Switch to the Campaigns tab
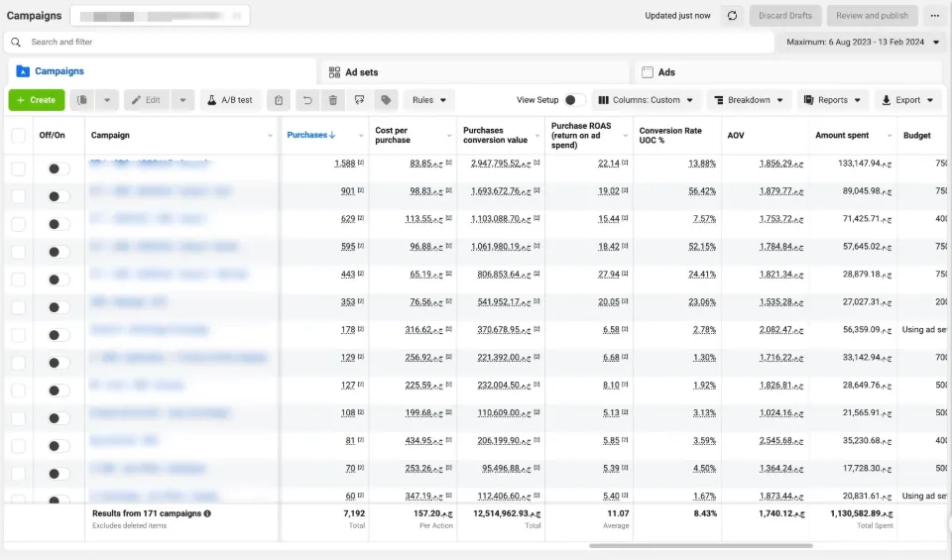 pos(163,71)
